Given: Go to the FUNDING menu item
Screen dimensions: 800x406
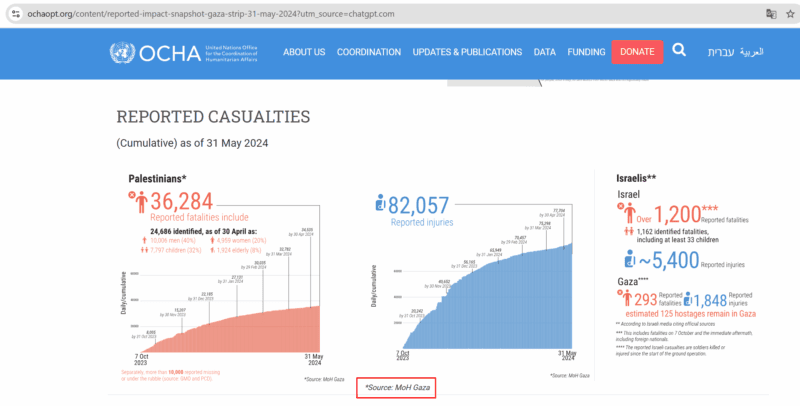Looking at the screenshot, I should 586,52.
